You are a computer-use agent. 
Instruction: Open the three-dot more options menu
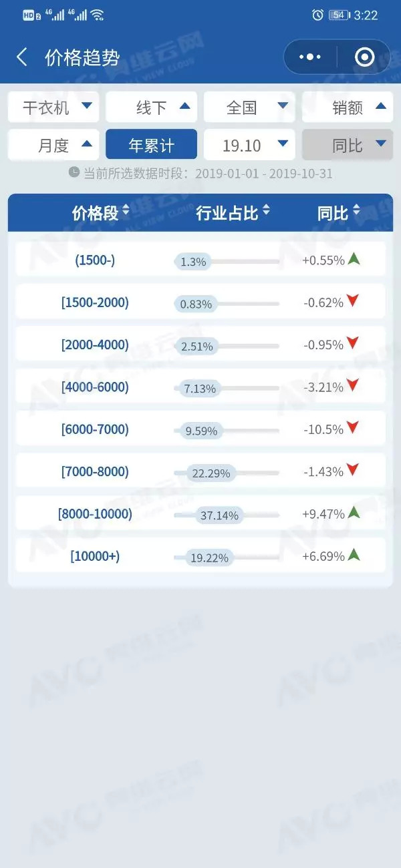(x=310, y=57)
